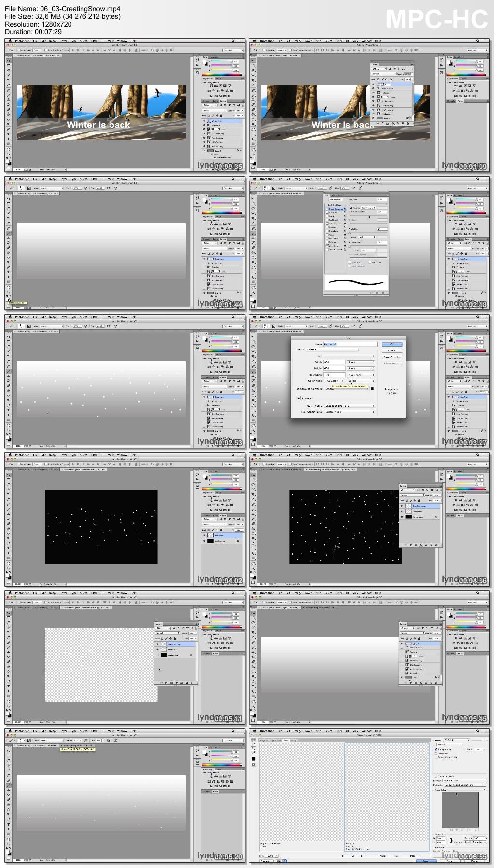Hide the top layer in the 00:03:27 Layers panel
Screen dimensions: 494x868
449,397
